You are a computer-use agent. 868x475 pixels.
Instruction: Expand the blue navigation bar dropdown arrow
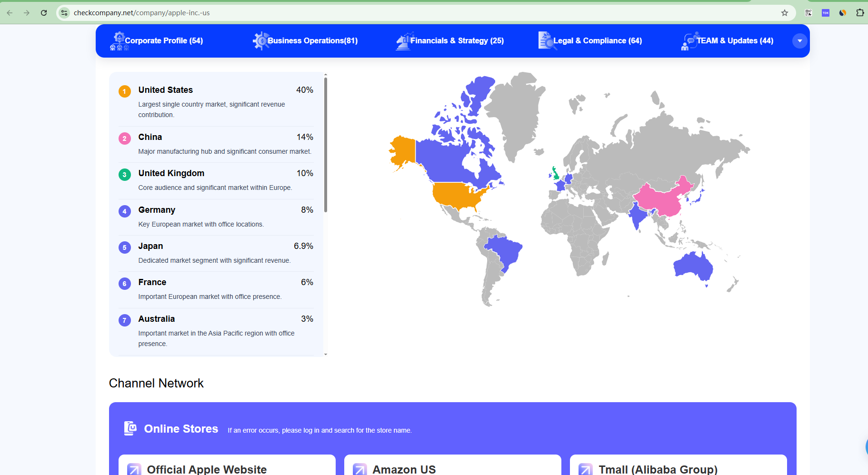(799, 41)
